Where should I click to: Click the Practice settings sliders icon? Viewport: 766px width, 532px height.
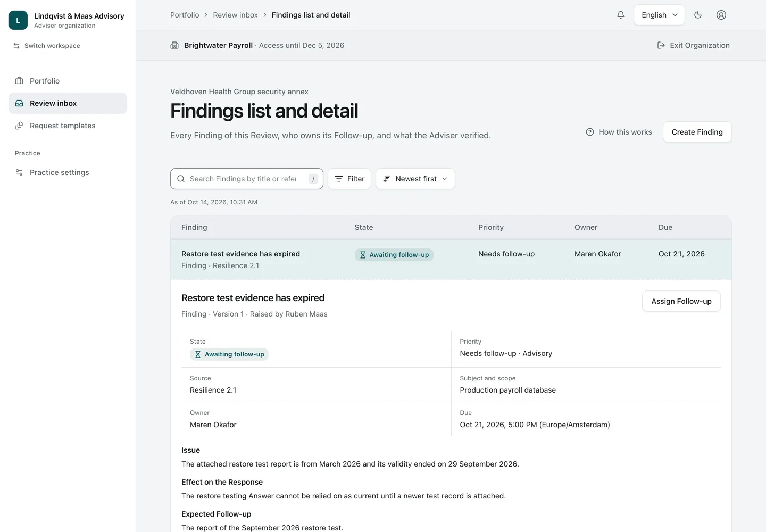point(19,172)
